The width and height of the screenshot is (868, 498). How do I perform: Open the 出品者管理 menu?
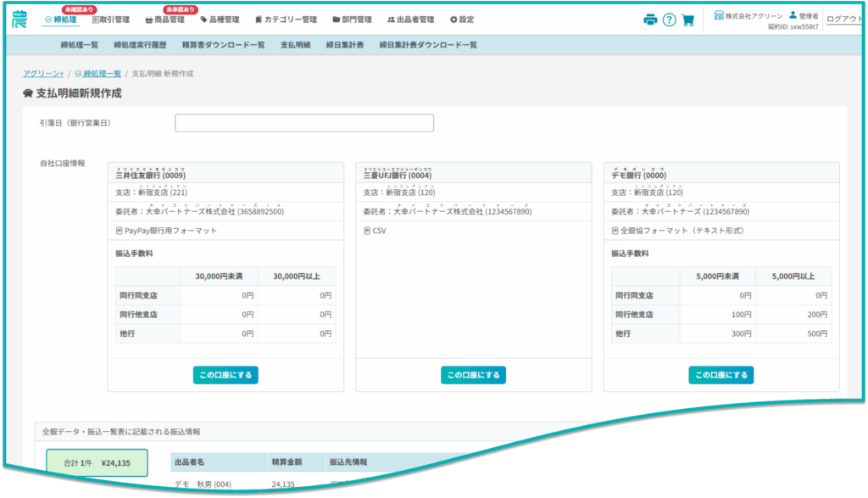[x=411, y=20]
